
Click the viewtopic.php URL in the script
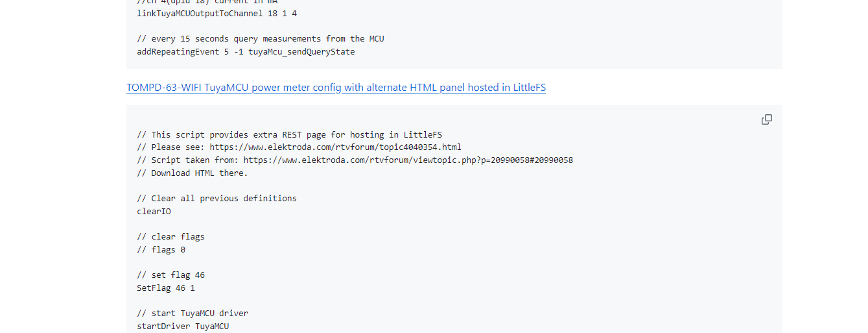pyautogui.click(x=408, y=160)
